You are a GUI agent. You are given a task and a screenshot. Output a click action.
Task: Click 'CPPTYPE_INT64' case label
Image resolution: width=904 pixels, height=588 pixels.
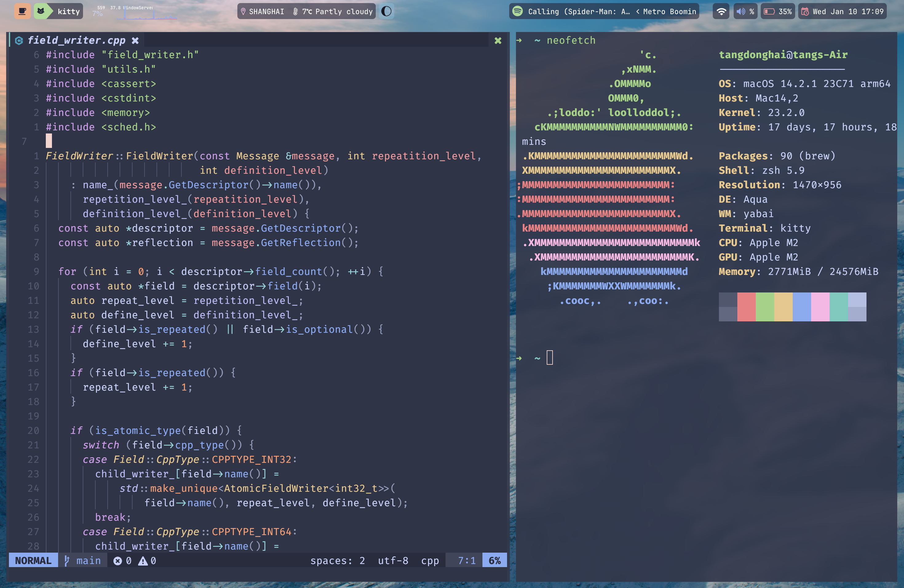[252, 531]
